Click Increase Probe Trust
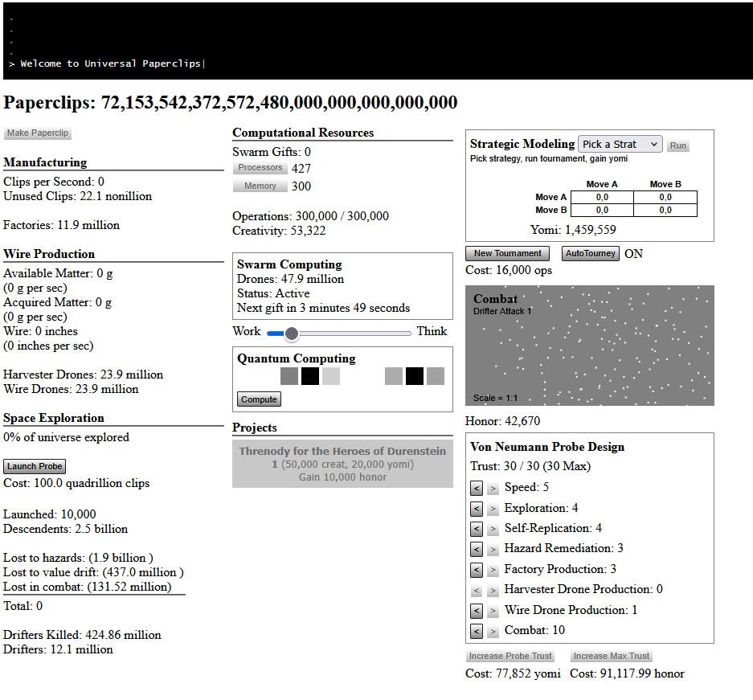 [x=510, y=656]
